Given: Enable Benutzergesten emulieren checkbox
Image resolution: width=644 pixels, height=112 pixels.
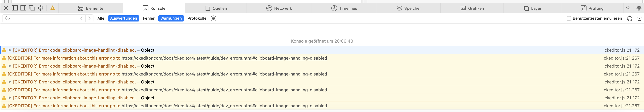Looking at the screenshot, I should pos(569,18).
